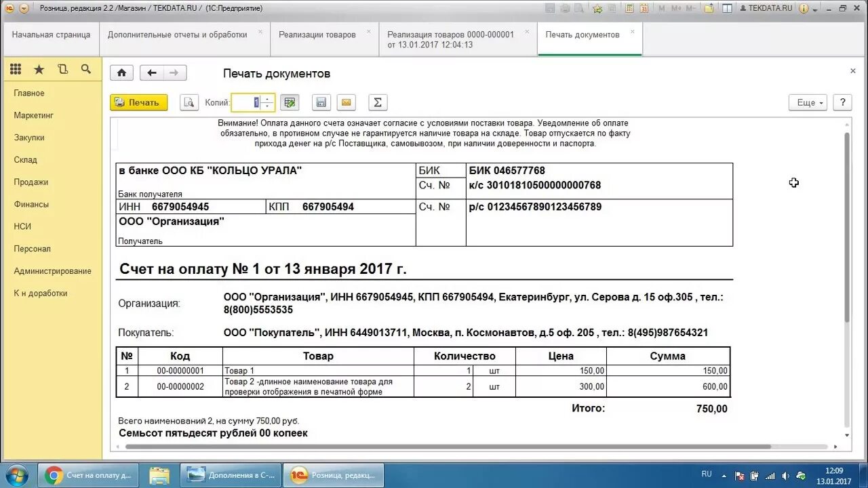This screenshot has width=868, height=488.
Task: Click the yellow Печать button
Action: click(x=138, y=102)
